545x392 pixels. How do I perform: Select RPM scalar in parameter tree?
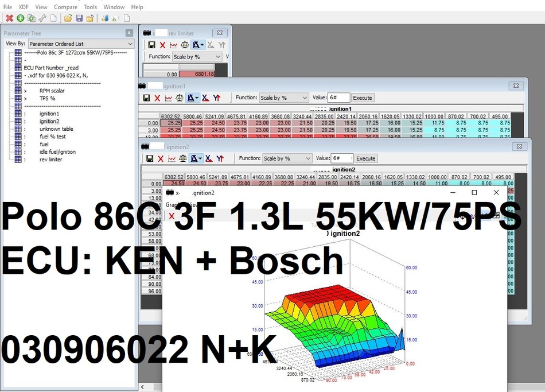coord(52,91)
